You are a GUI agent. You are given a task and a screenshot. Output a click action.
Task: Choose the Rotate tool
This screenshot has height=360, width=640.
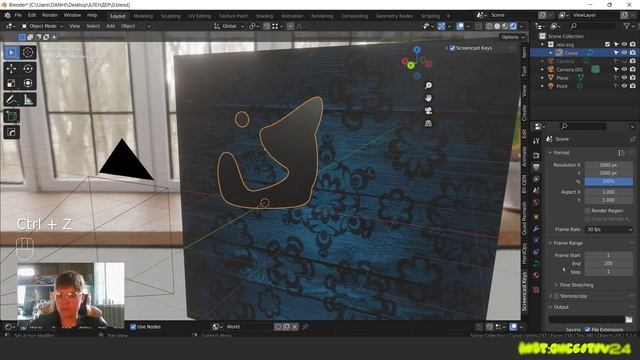tap(28, 69)
